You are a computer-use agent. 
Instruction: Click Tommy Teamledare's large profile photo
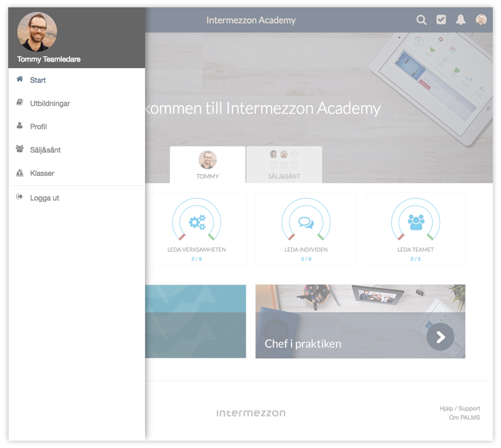37,32
